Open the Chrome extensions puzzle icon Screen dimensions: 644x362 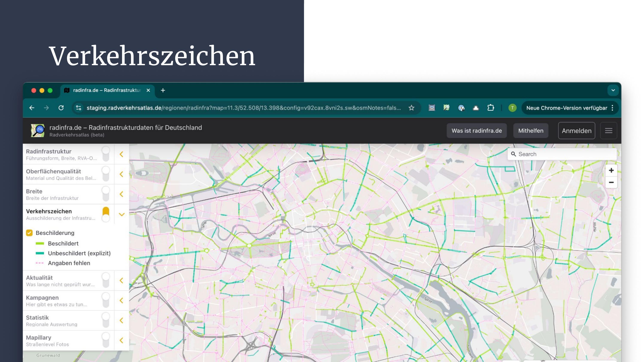[x=491, y=108]
